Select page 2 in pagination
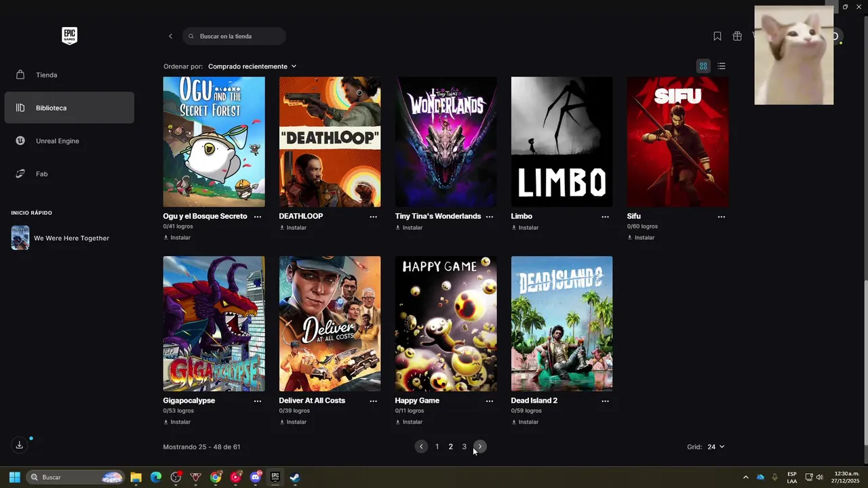 click(450, 447)
